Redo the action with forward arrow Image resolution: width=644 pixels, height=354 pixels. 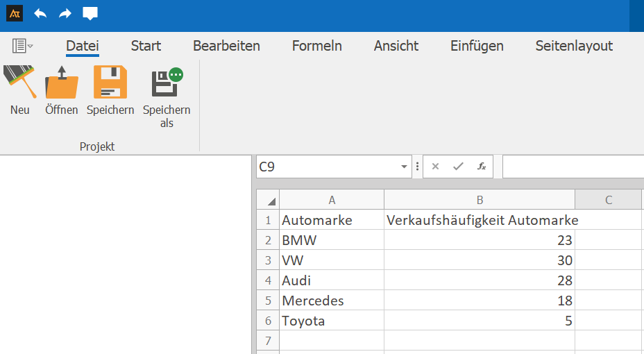tap(65, 14)
